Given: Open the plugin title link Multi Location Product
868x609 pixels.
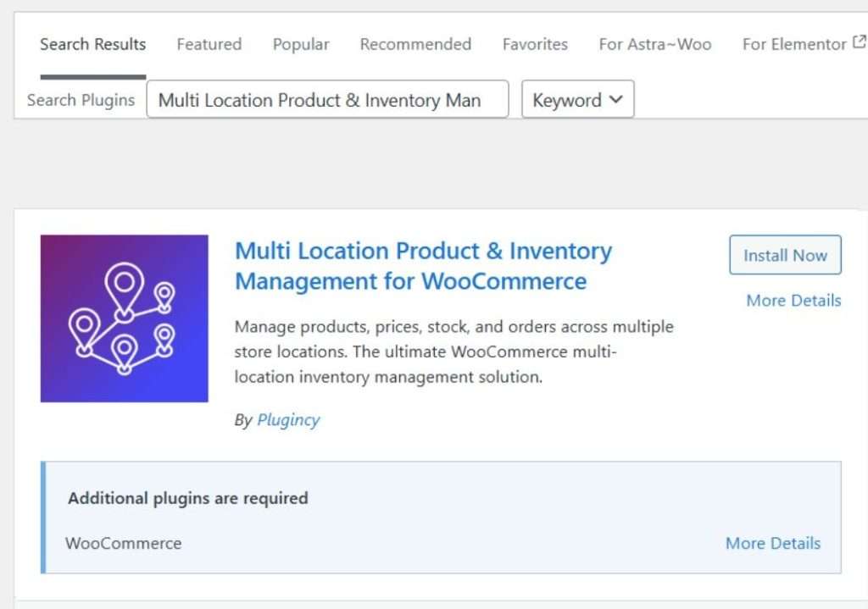Looking at the screenshot, I should [x=424, y=266].
